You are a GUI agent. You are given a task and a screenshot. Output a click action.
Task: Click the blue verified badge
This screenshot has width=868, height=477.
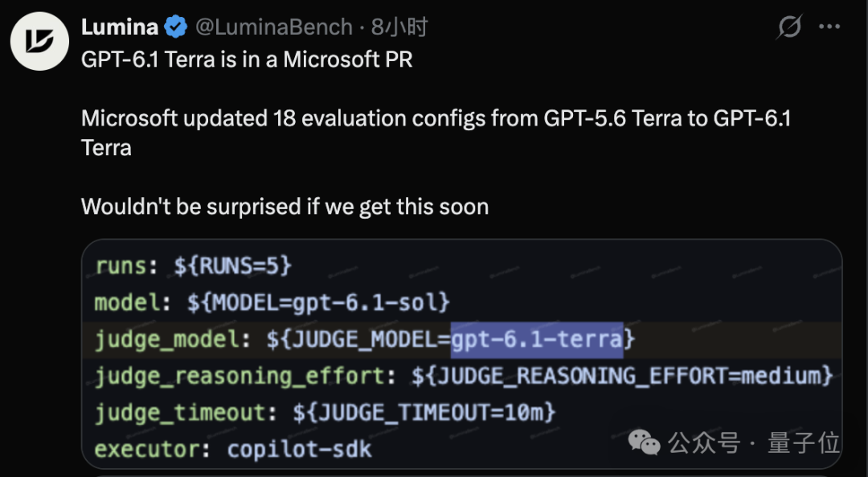coord(176,27)
